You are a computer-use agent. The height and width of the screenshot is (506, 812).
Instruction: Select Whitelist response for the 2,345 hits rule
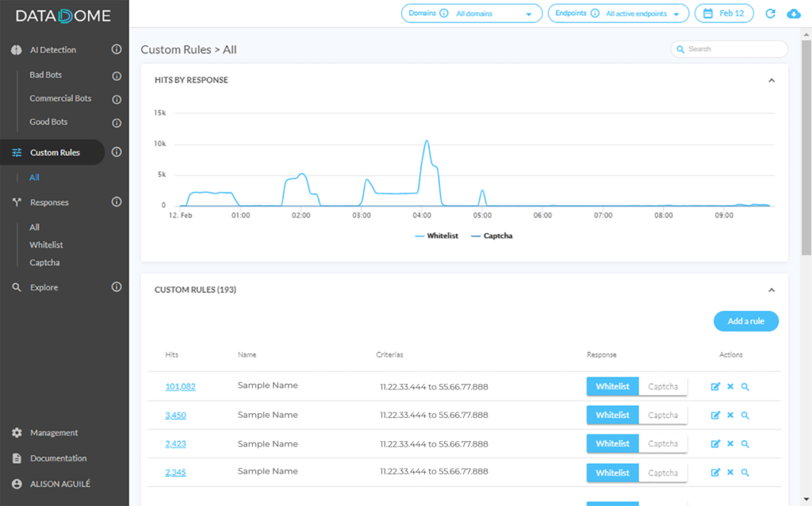click(x=613, y=473)
